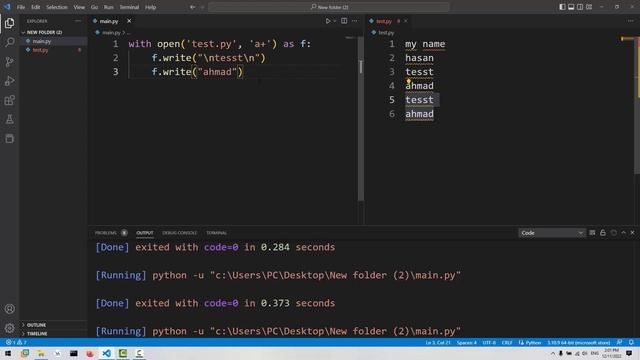Click the test.py breadcrumb
The width and height of the screenshot is (640, 360).
tap(386, 32)
